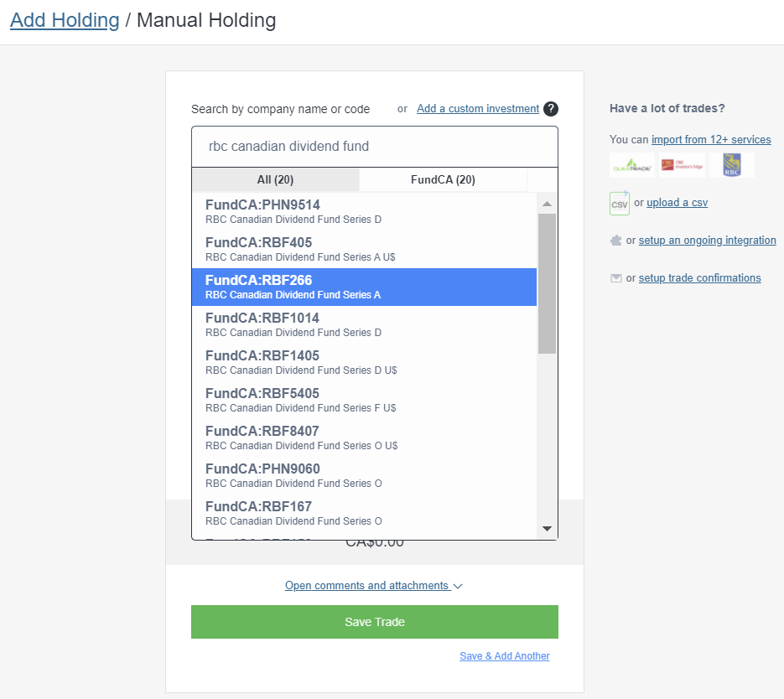
Task: Click Add a custom investment link
Action: pos(478,108)
